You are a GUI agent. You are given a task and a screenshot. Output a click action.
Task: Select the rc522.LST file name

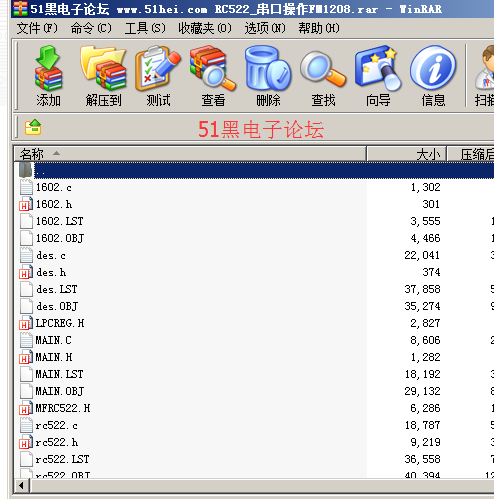tap(62, 459)
